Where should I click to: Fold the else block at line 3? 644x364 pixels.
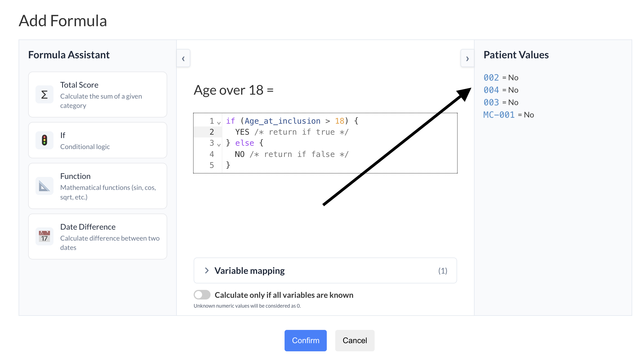(219, 145)
